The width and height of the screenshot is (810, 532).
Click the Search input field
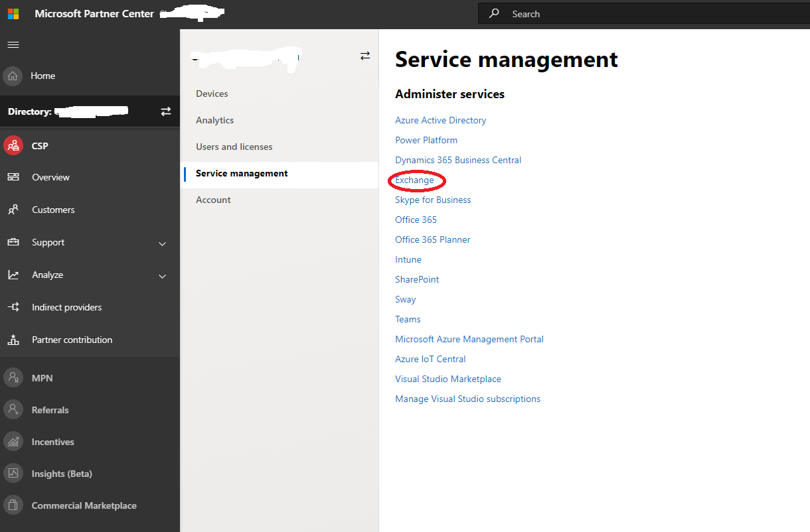[644, 13]
